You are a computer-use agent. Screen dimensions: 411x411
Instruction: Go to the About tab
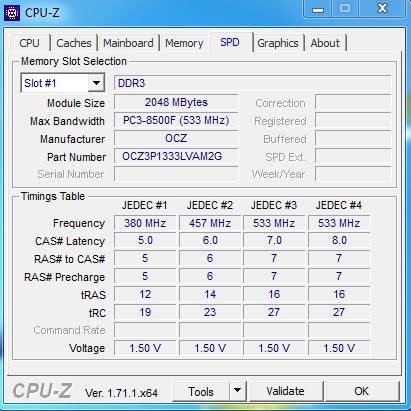click(x=325, y=43)
